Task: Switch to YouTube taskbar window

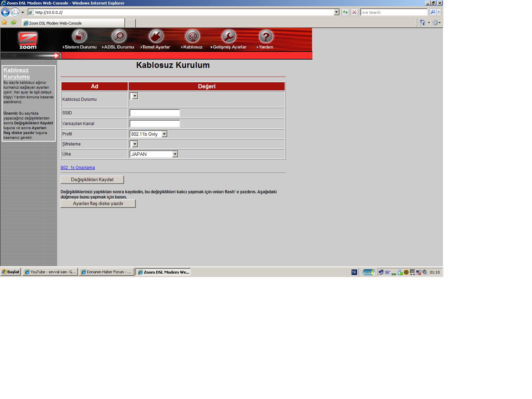Action: 50,272
